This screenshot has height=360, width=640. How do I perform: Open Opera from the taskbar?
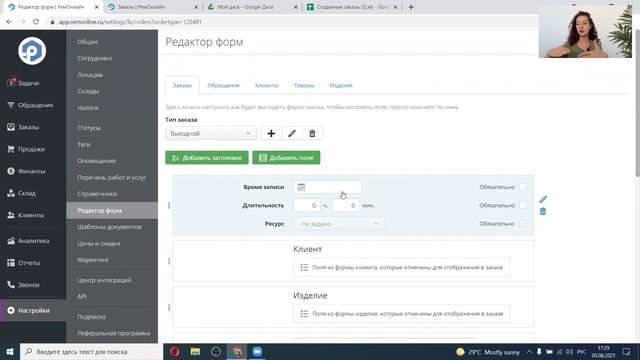[175, 351]
